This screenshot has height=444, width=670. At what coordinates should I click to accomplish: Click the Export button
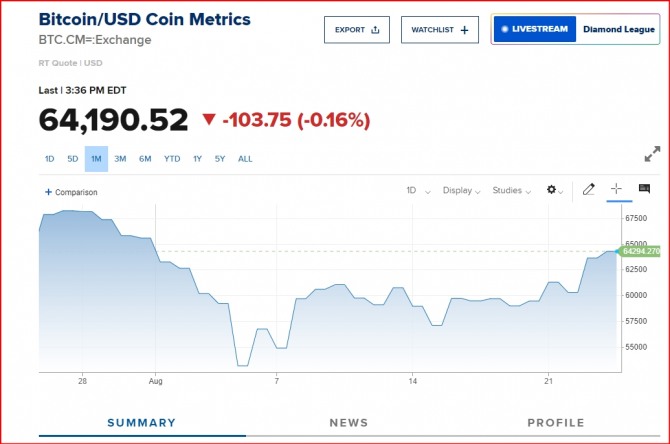357,30
